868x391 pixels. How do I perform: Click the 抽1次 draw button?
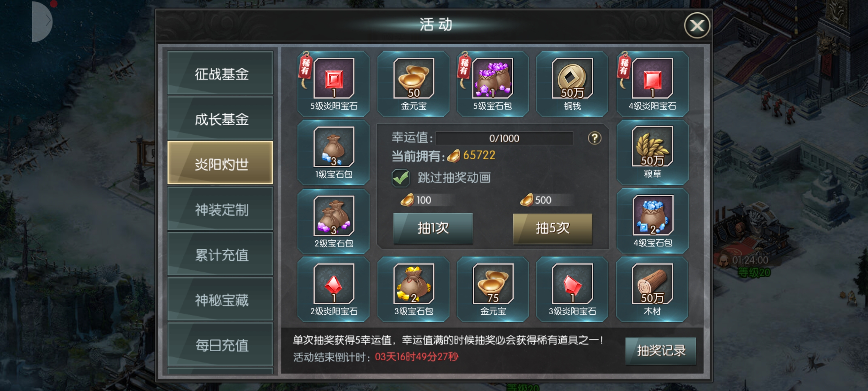[433, 228]
